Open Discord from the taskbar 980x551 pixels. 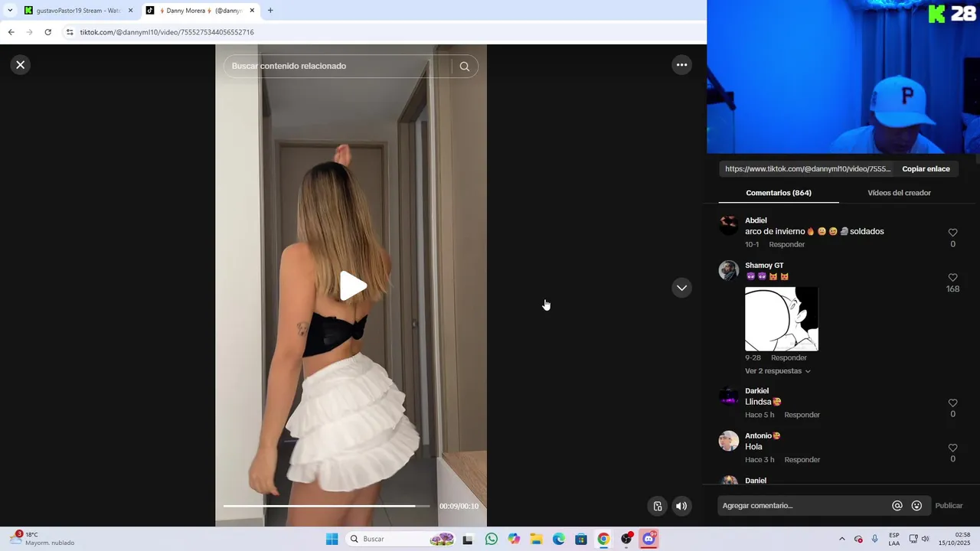(649, 540)
